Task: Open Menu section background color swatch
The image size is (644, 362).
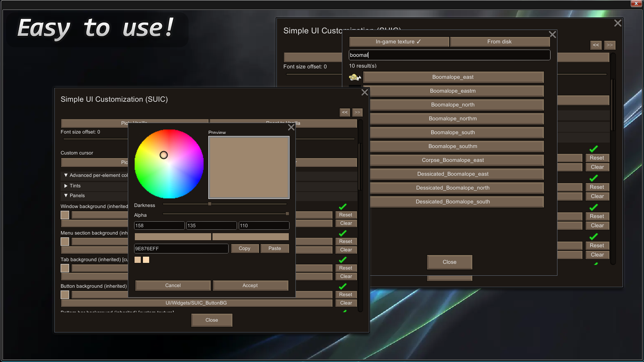Action: 65,242
